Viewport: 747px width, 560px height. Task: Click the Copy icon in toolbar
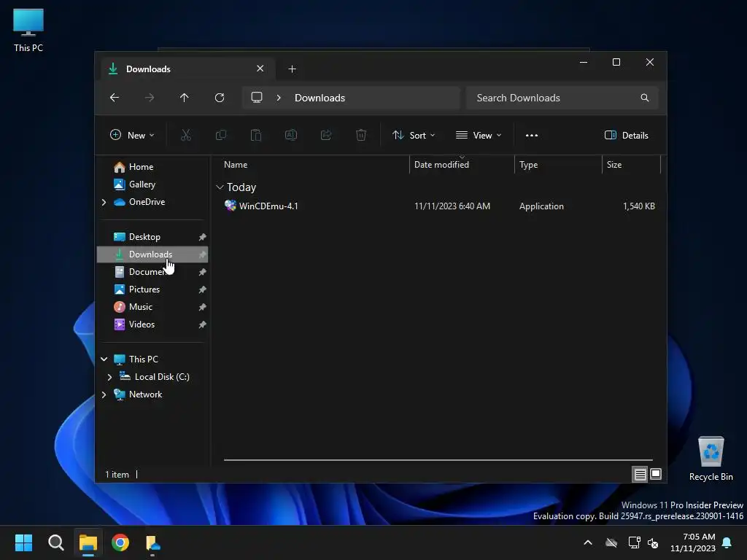pos(221,135)
